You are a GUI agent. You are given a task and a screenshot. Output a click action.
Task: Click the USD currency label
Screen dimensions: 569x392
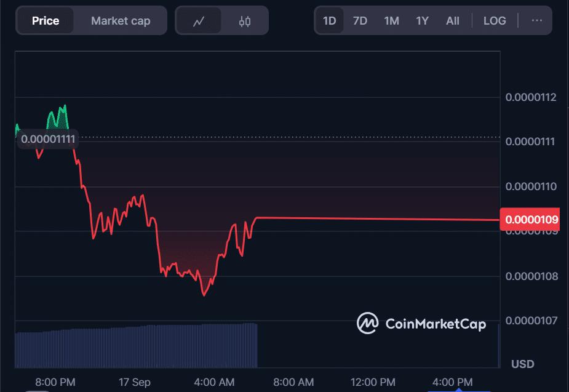pyautogui.click(x=522, y=364)
